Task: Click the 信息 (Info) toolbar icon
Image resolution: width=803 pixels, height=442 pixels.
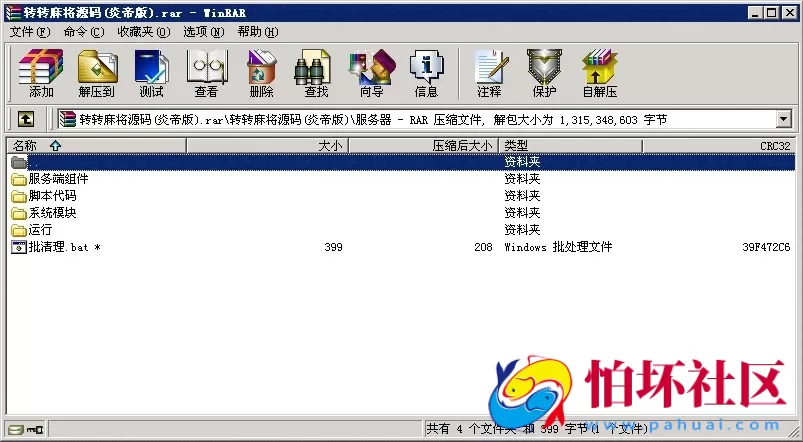Action: (426, 73)
